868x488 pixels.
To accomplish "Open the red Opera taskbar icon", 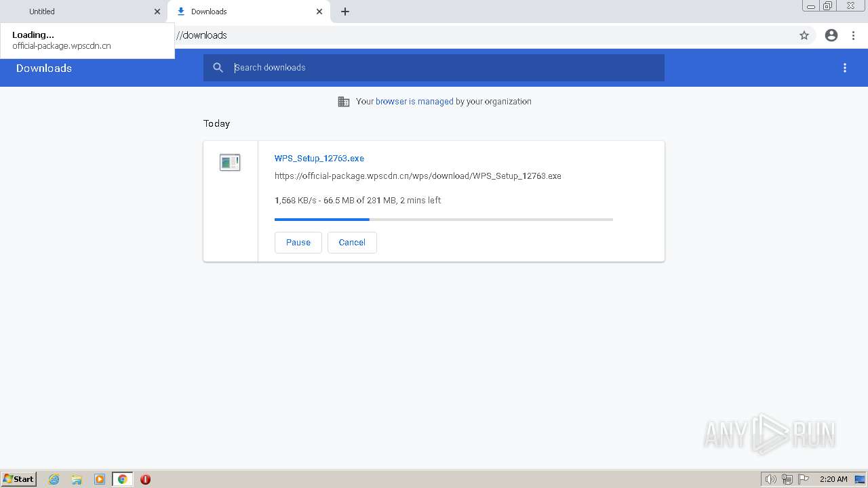I will (145, 479).
